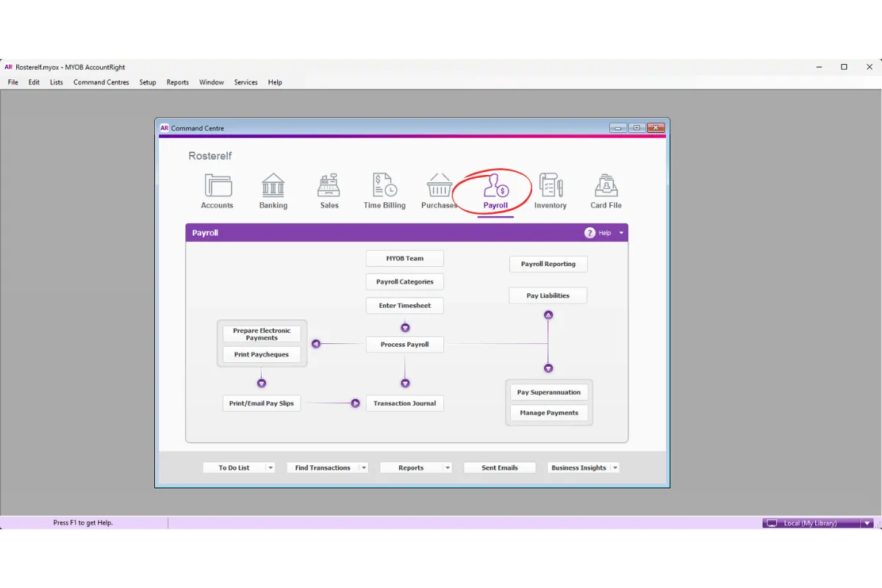Open Payroll Reporting
This screenshot has width=882, height=588.
tap(548, 264)
